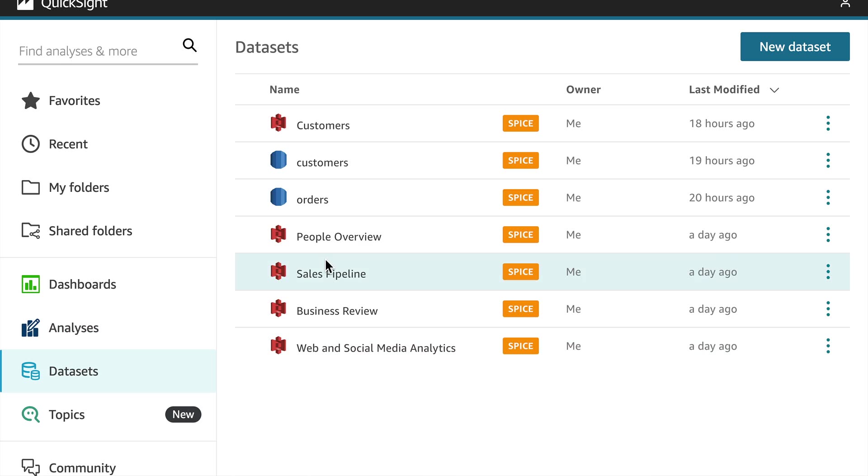868x476 pixels.
Task: Open the People Overview dataset
Action: (x=339, y=237)
